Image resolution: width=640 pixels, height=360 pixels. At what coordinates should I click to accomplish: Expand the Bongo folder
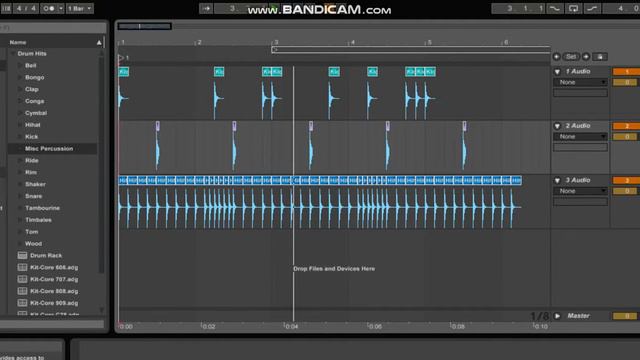tap(20, 77)
